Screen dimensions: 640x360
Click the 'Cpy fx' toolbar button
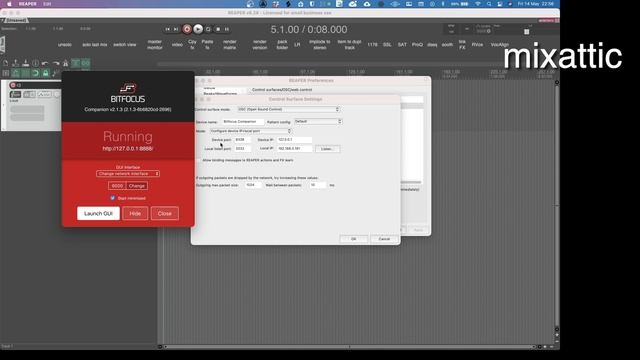click(x=192, y=44)
